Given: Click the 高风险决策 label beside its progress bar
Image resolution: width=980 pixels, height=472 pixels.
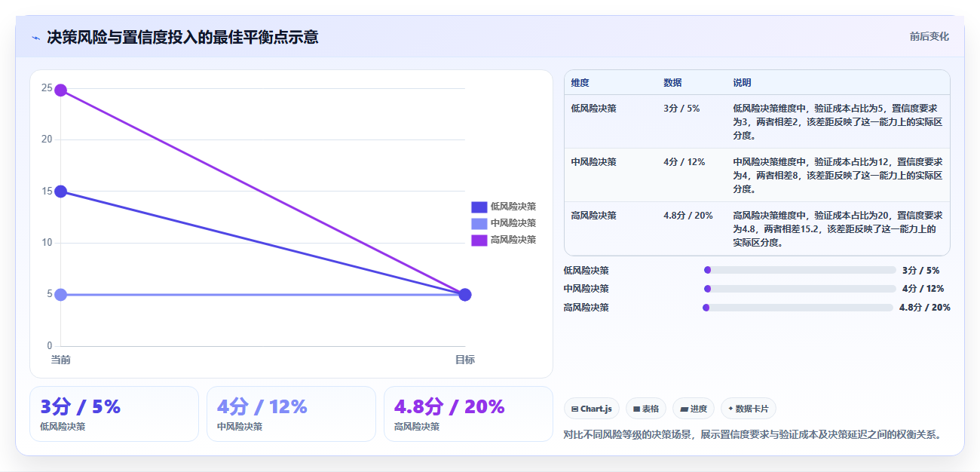Looking at the screenshot, I should point(586,307).
